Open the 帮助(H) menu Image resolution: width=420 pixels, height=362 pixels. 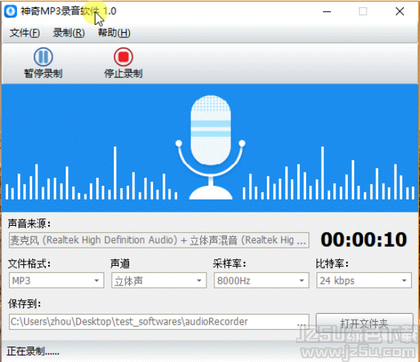[x=114, y=33]
